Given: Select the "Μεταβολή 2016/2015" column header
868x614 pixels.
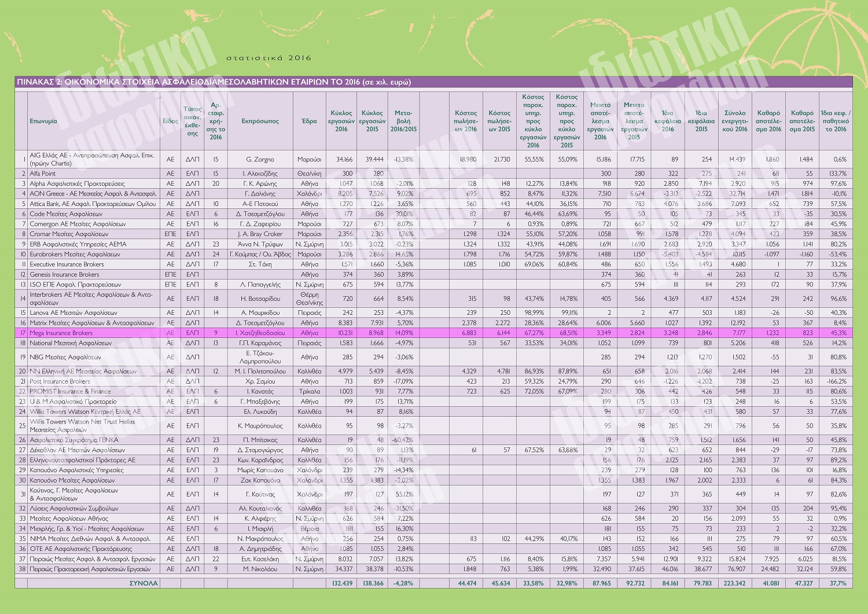Looking at the screenshot, I should tap(403, 122).
